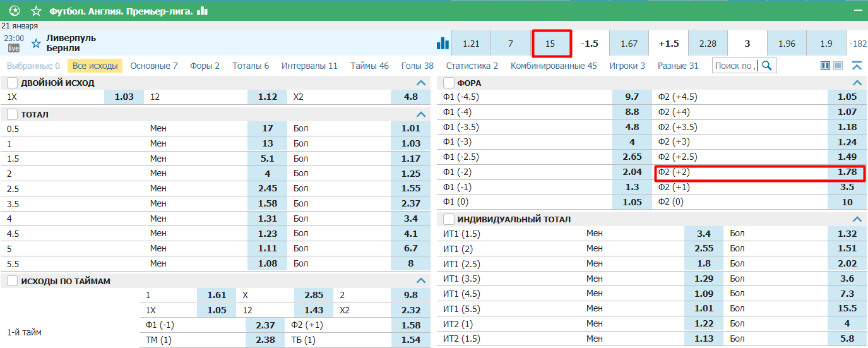This screenshot has height=348, width=868.
Task: Select the Все исходы tab
Action: pyautogui.click(x=95, y=66)
